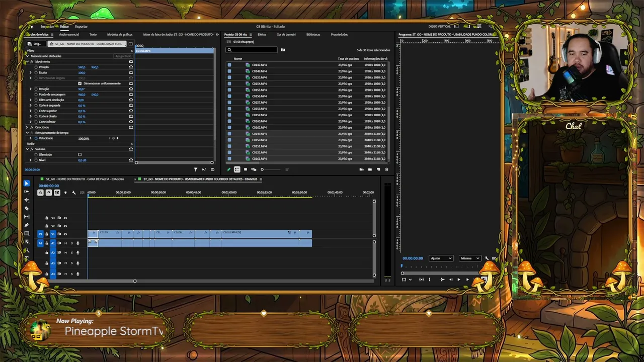Toggle the Escala stopwatch animation
644x362 pixels.
pyautogui.click(x=36, y=72)
